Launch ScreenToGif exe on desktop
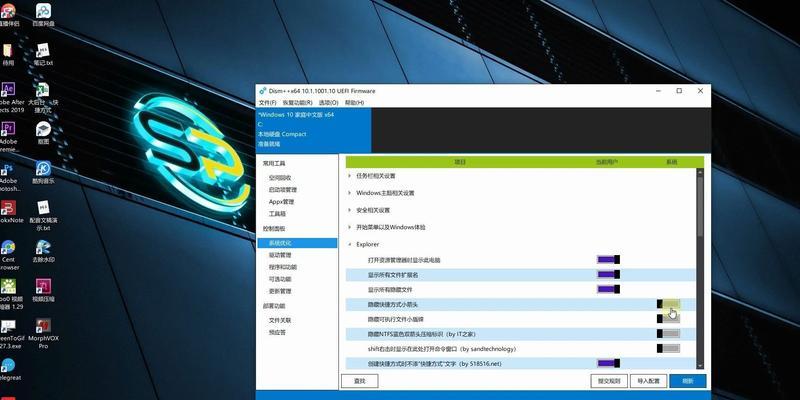 point(10,334)
